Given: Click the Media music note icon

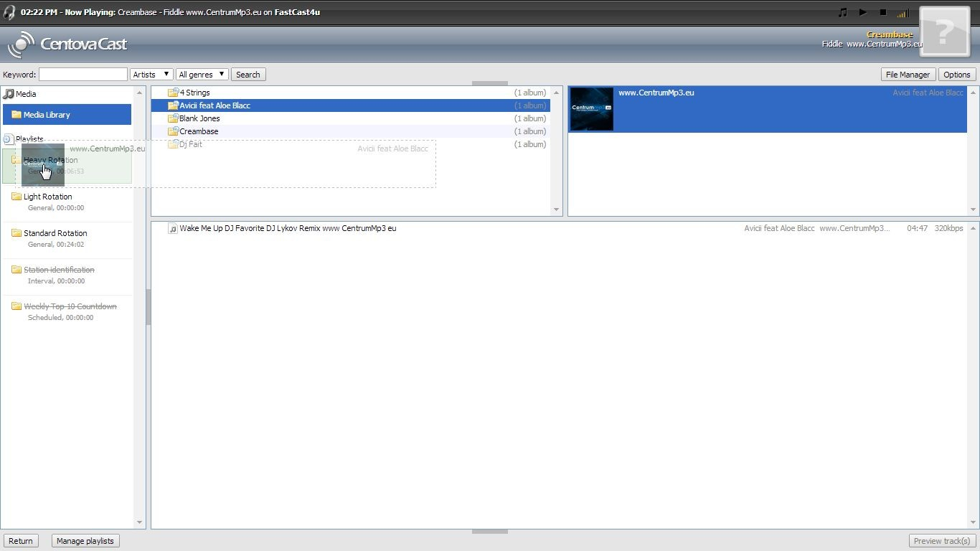Looking at the screenshot, I should click(x=9, y=94).
